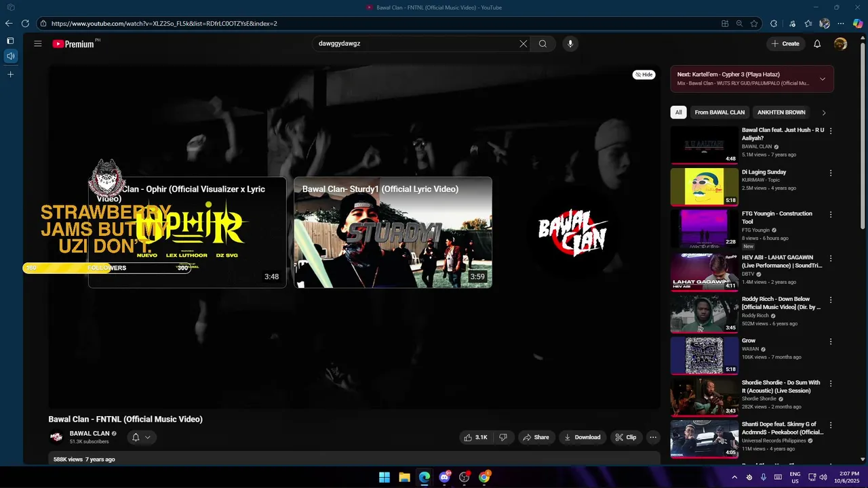Open FTG Youngin Construction Tool video
The width and height of the screenshot is (868, 488).
click(776, 218)
